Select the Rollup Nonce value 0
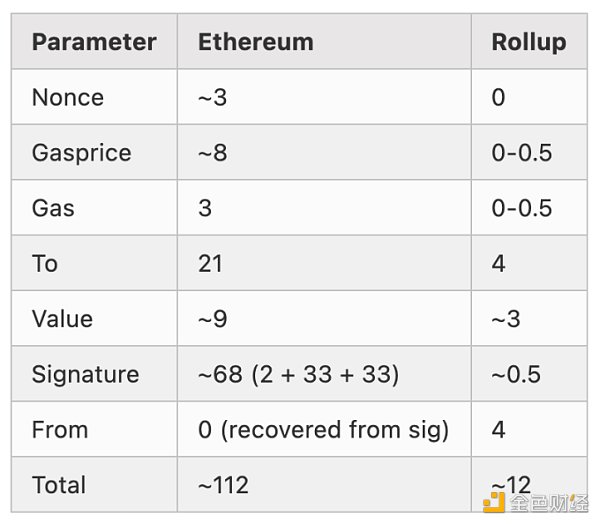 tap(498, 98)
